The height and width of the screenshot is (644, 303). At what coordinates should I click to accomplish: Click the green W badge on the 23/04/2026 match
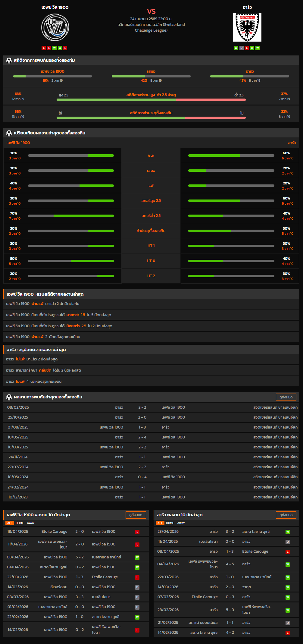pyautogui.click(x=287, y=532)
